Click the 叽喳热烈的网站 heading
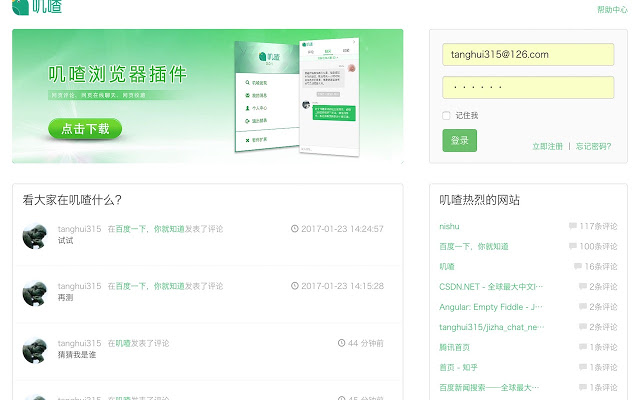The width and height of the screenshot is (640, 400). coord(479,200)
